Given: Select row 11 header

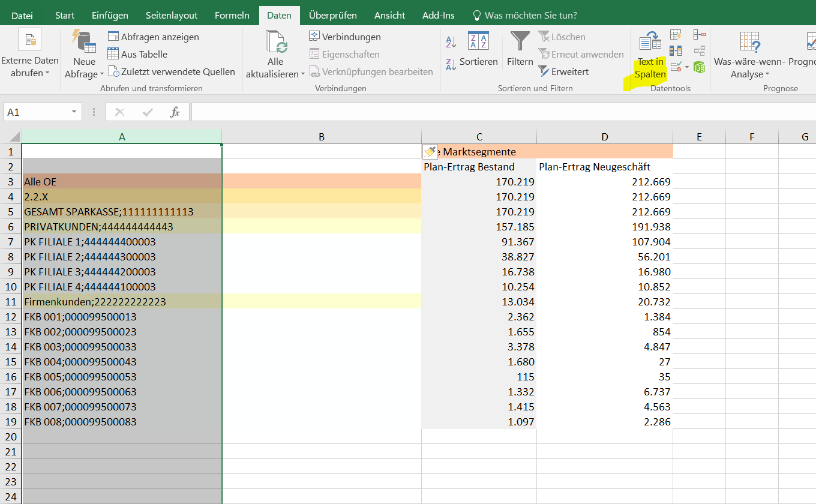Looking at the screenshot, I should click(x=11, y=301).
